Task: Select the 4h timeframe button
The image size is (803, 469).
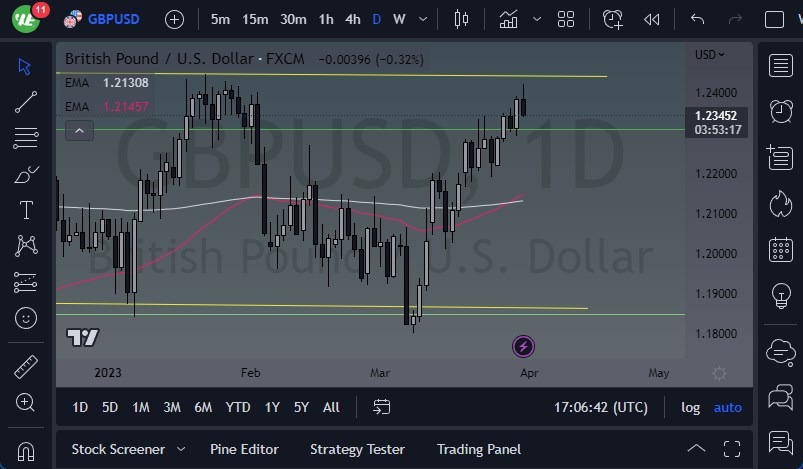Action: click(353, 19)
